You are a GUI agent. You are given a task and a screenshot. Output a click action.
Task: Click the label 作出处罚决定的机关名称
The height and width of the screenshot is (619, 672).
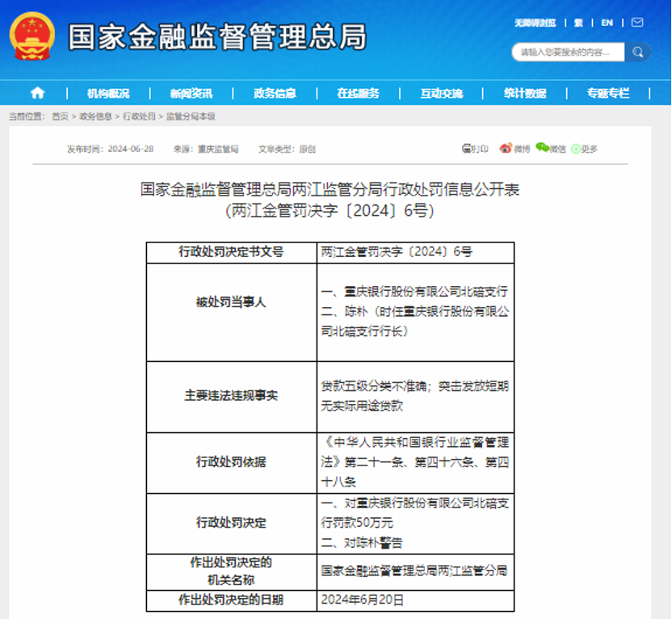pos(231,571)
